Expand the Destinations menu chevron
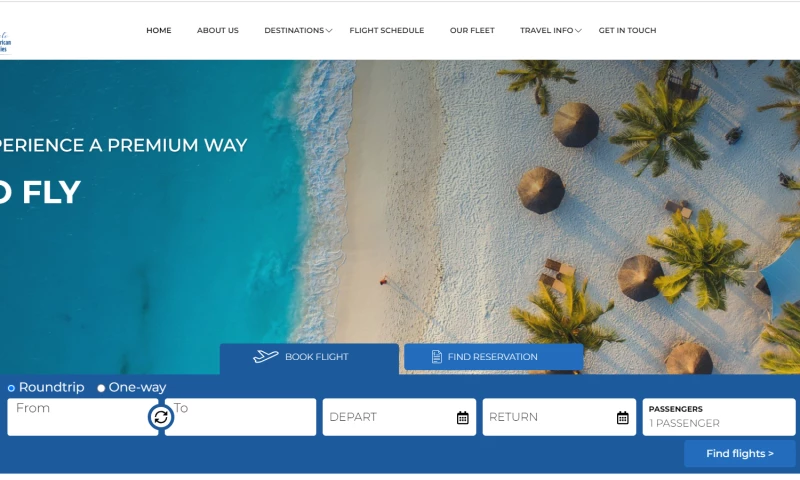 [329, 31]
